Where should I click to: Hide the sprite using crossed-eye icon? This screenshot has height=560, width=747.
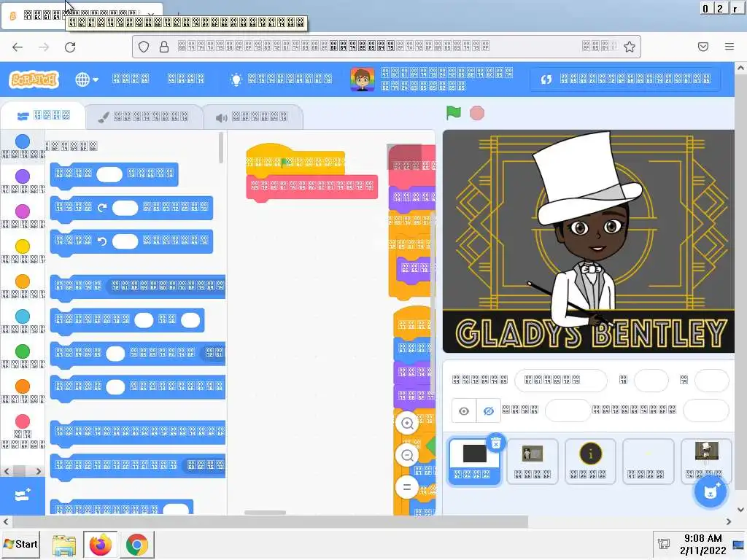click(x=488, y=411)
